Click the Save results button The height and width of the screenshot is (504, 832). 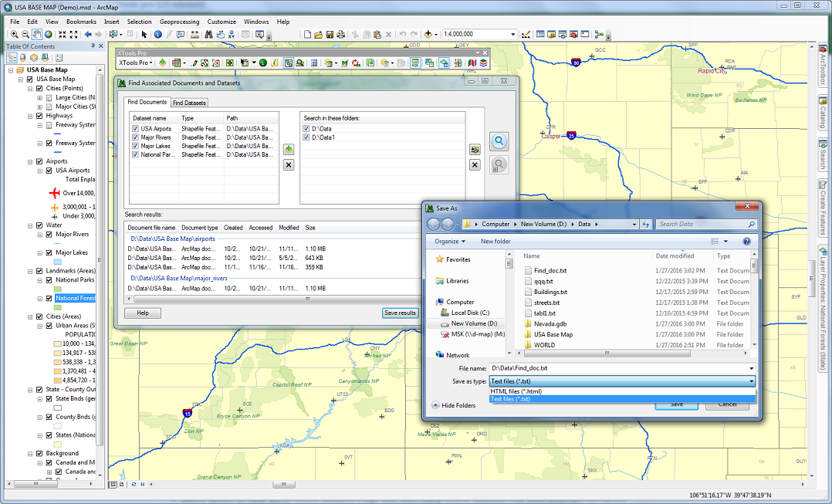click(400, 313)
